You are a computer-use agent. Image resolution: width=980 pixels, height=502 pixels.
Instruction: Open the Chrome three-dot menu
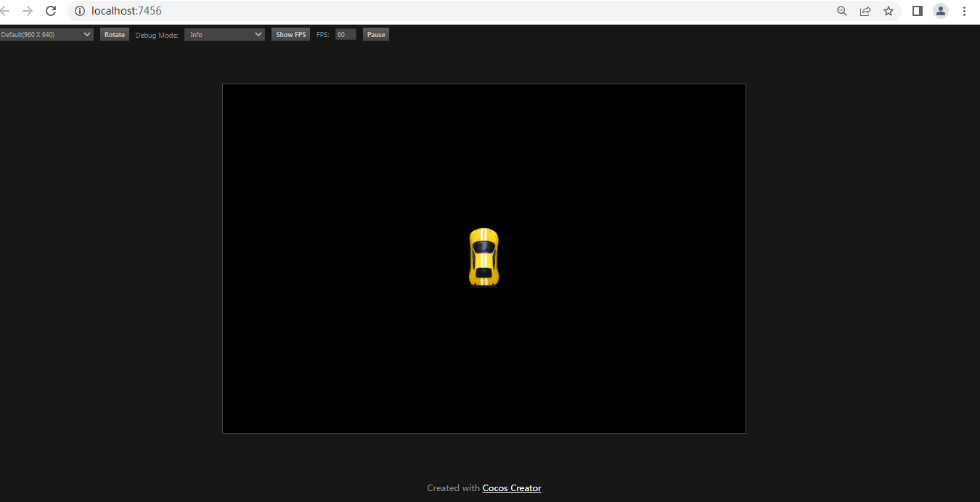click(965, 11)
